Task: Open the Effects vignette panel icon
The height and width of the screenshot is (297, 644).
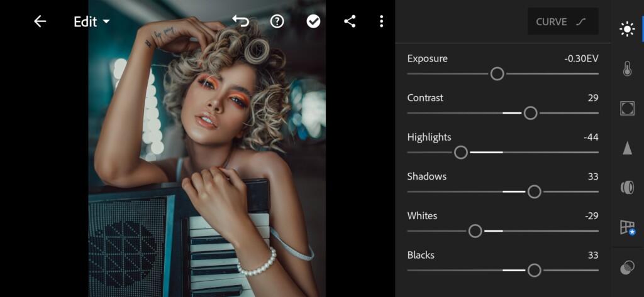Action: 627,108
